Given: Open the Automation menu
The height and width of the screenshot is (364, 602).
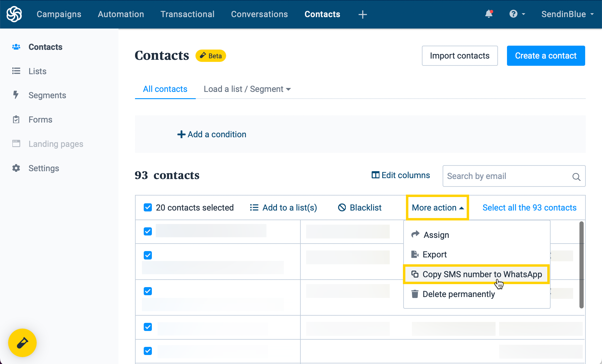Looking at the screenshot, I should [121, 14].
